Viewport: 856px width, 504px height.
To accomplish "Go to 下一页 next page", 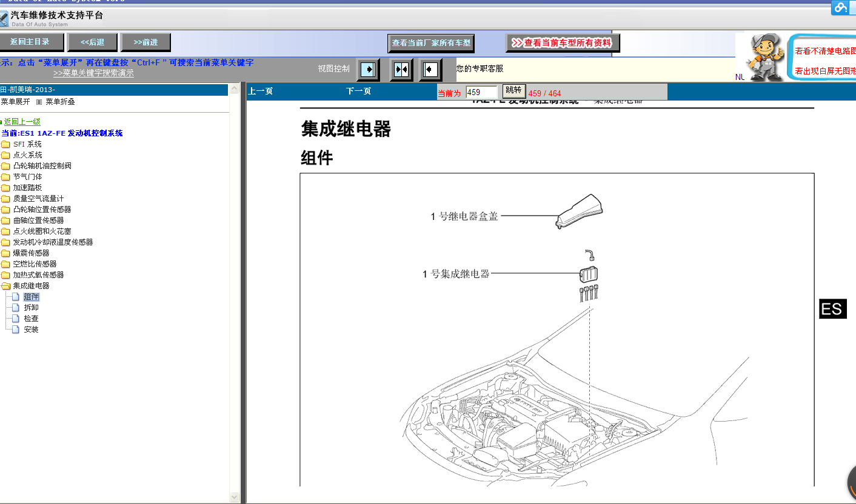I will [x=358, y=91].
